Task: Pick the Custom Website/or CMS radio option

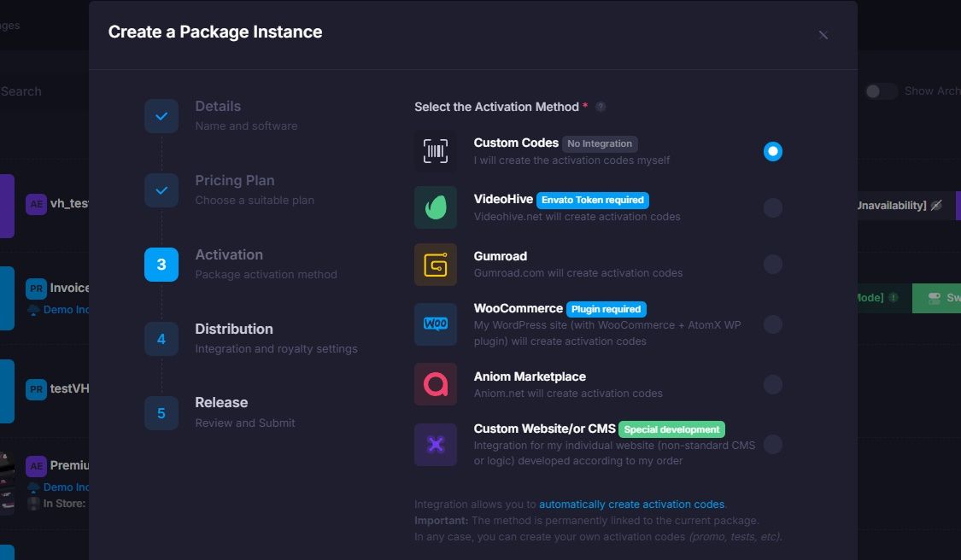Action: click(772, 444)
